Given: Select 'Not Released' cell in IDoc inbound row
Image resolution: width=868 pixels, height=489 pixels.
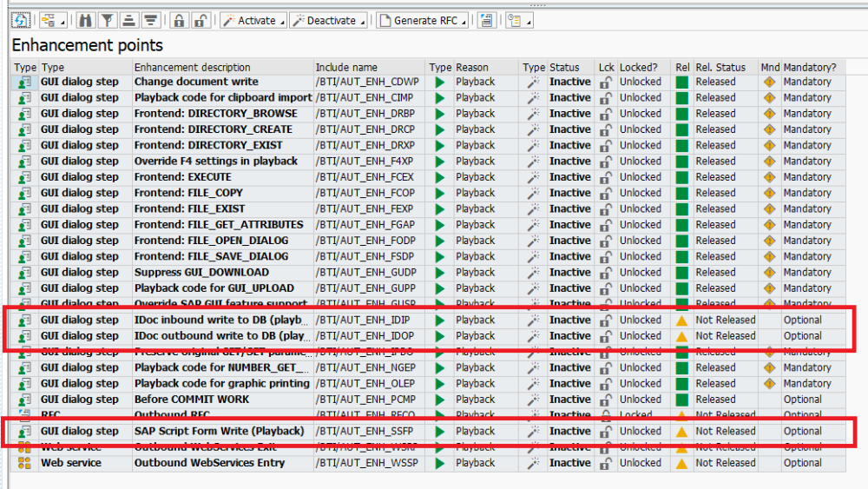Looking at the screenshot, I should point(726,320).
